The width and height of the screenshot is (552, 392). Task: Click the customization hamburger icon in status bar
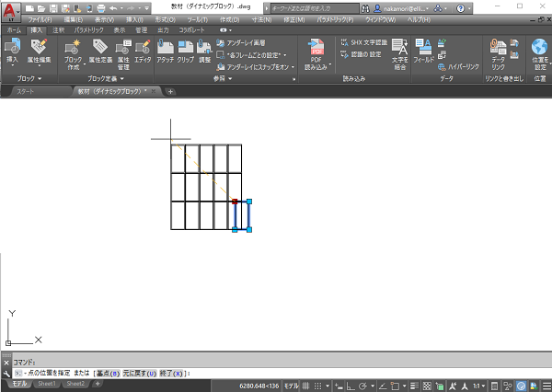click(x=546, y=386)
